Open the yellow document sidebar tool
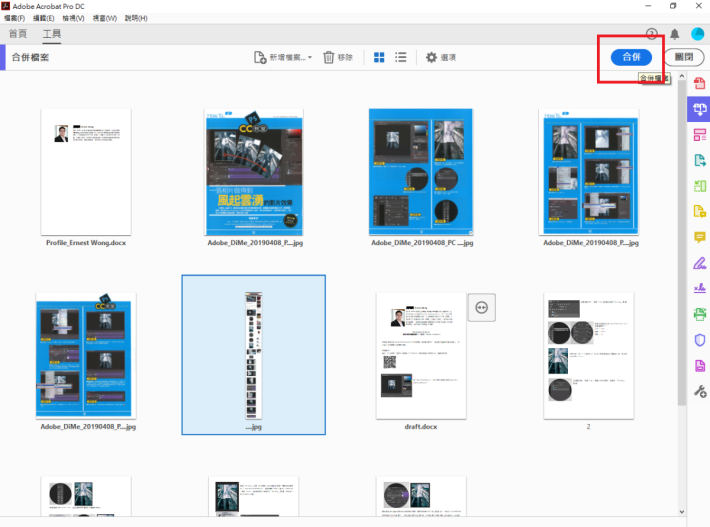The height and width of the screenshot is (527, 710). point(700,211)
